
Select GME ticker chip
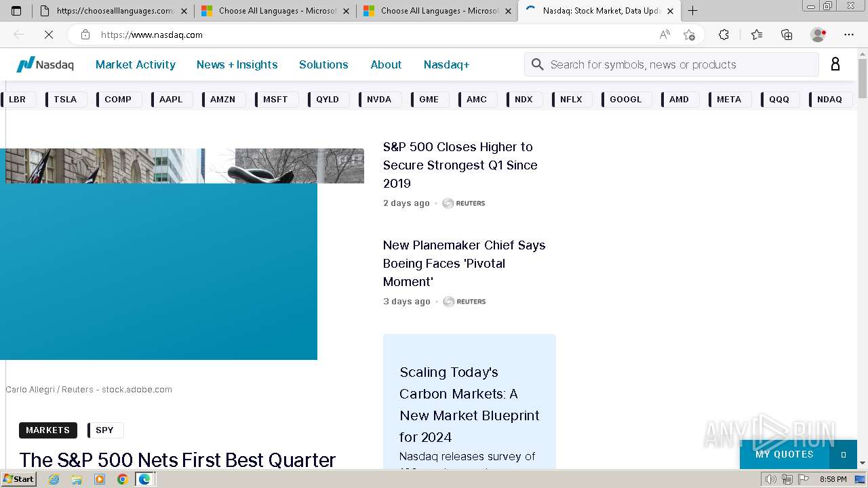[x=429, y=99]
